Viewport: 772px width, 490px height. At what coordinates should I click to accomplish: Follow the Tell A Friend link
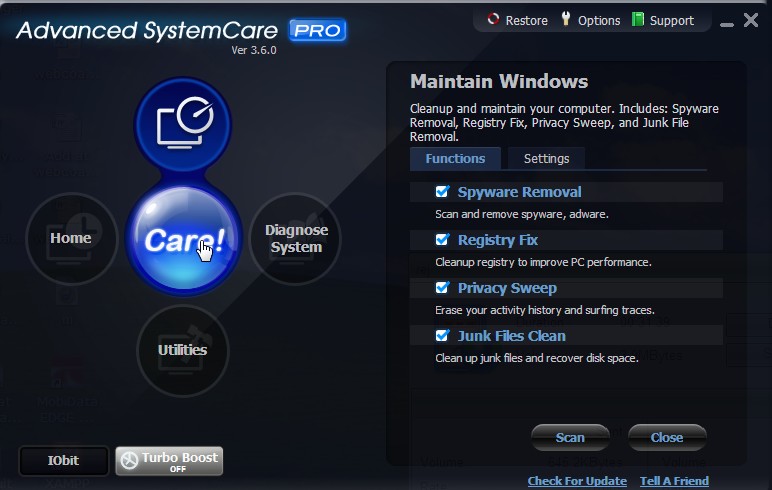tap(675, 481)
